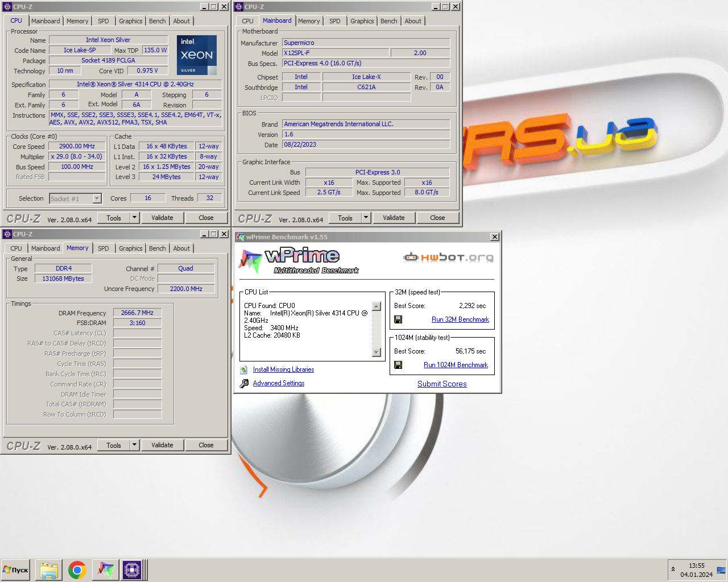This screenshot has width=728, height=582.
Task: Click the Advanced Settings wrench icon
Action: [x=244, y=383]
